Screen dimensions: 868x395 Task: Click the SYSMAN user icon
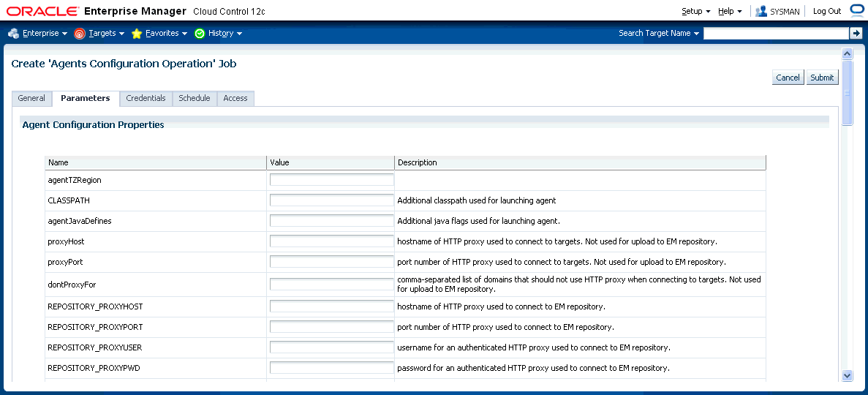(761, 11)
